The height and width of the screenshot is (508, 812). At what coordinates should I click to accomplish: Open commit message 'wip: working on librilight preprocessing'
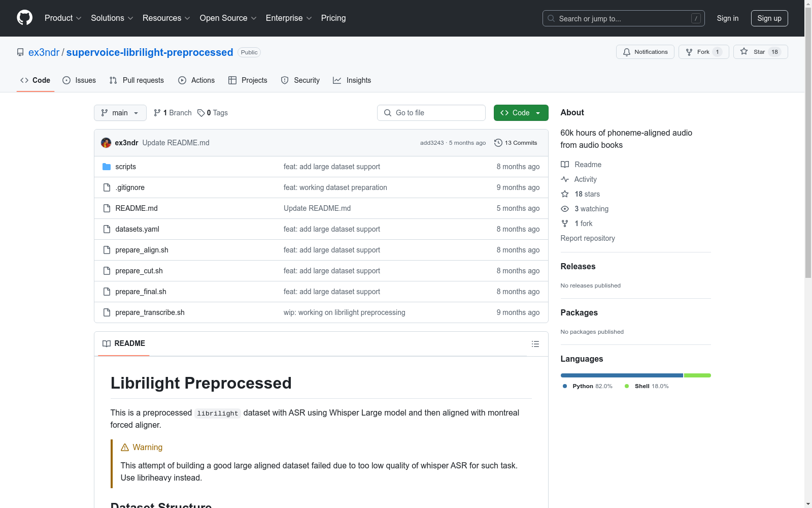(x=345, y=312)
